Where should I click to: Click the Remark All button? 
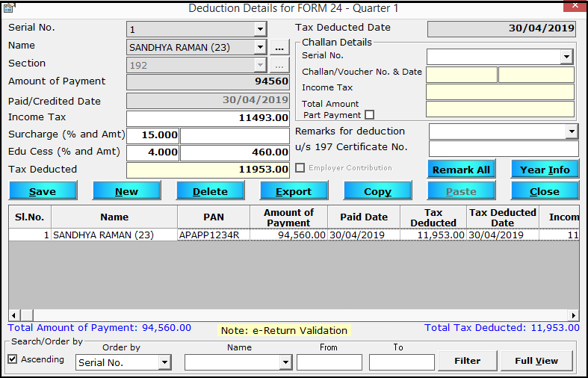coord(461,170)
